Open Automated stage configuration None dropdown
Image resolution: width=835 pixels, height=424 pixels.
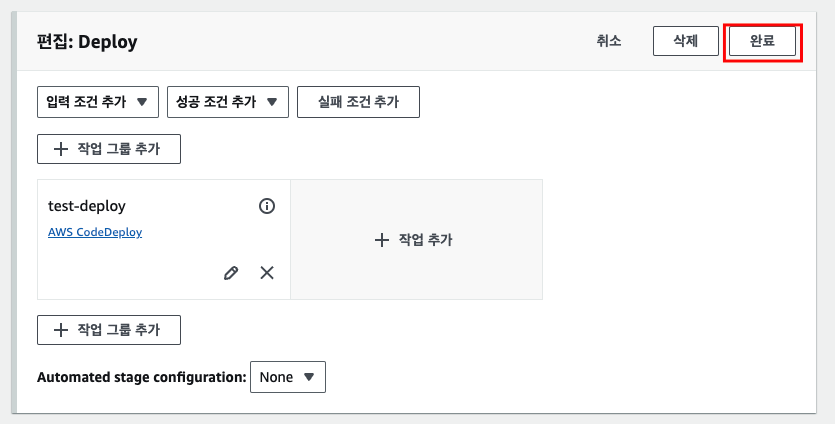coord(288,377)
